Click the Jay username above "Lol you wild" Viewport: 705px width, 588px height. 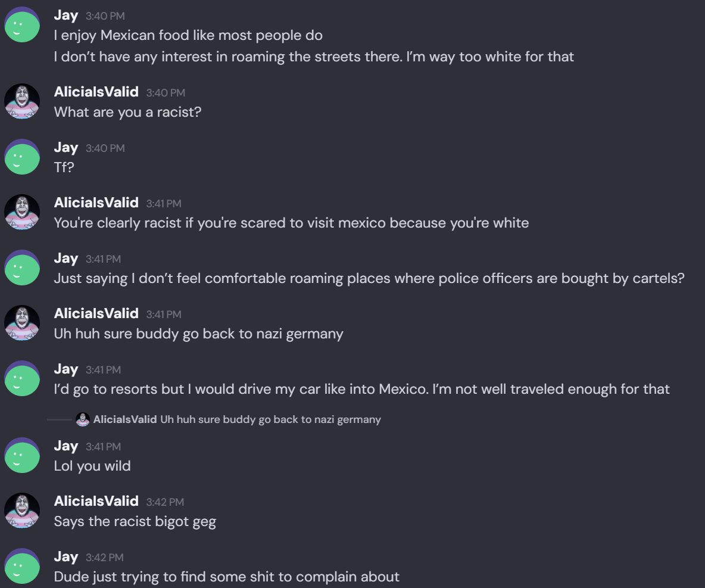pos(66,446)
